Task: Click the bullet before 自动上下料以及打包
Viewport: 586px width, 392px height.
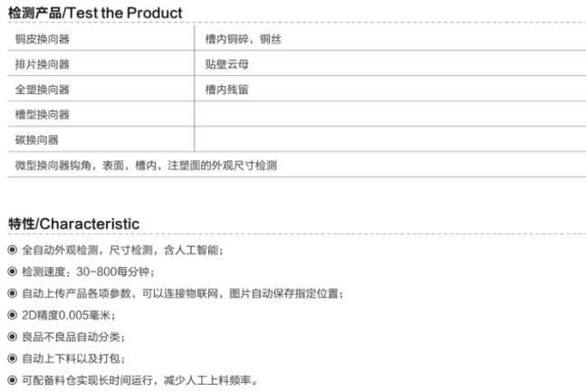Action: 12,357
